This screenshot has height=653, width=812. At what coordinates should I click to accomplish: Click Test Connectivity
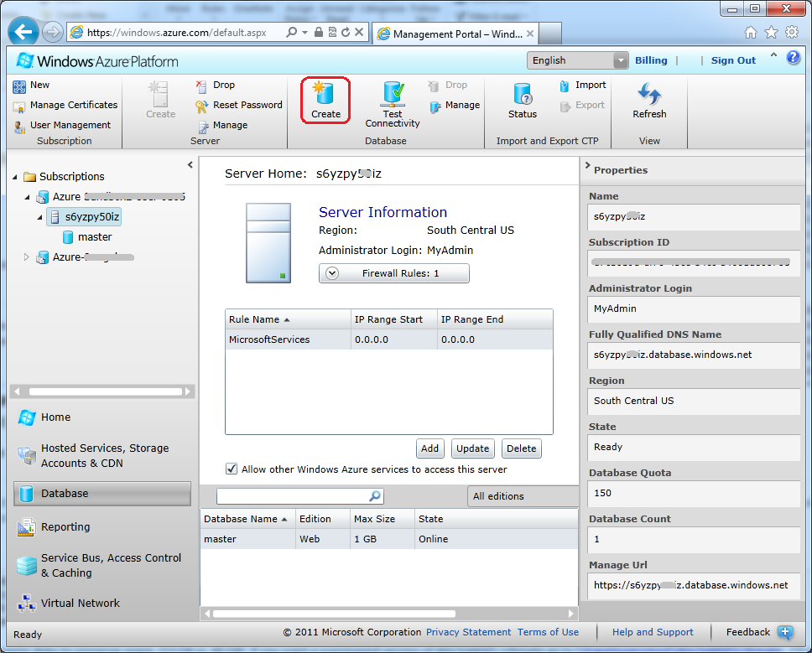point(392,105)
